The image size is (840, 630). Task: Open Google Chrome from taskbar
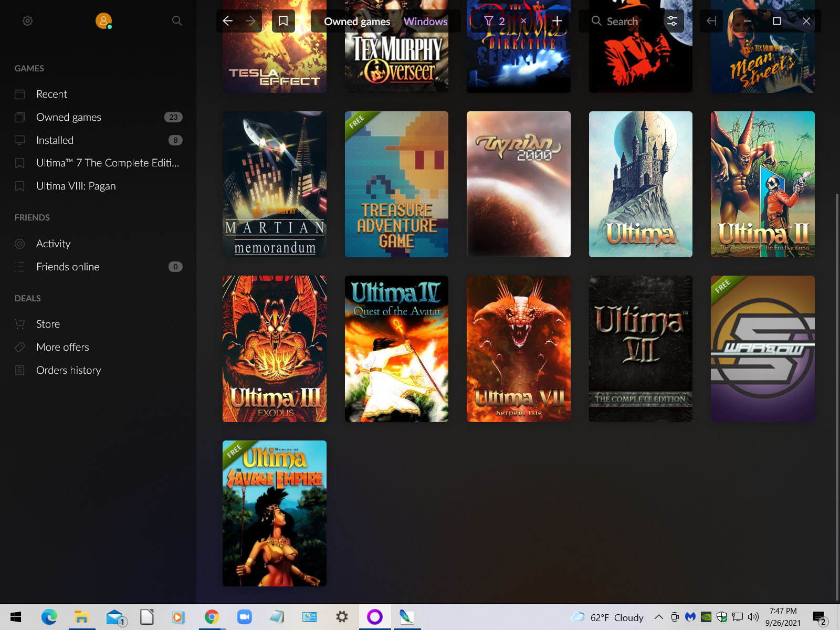pos(212,617)
